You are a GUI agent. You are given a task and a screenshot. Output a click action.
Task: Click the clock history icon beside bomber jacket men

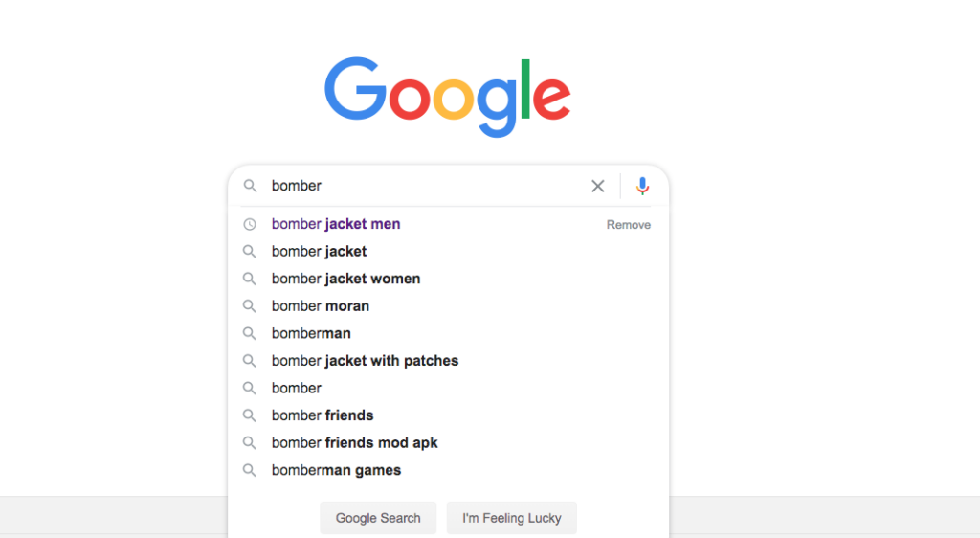250,224
